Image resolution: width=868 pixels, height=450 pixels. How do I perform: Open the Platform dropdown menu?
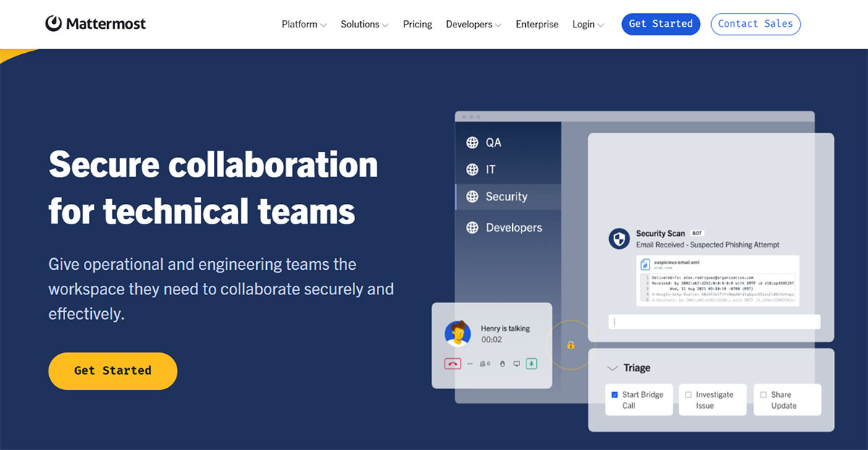304,25
